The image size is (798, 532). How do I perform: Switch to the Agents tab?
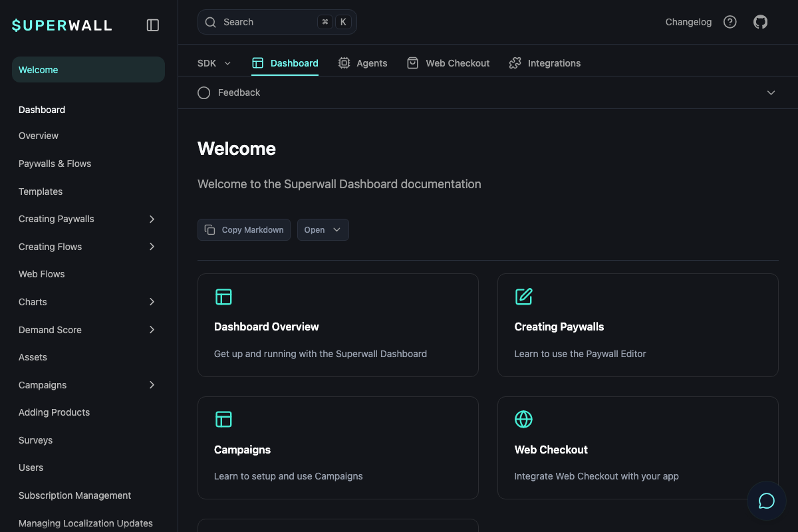362,63
